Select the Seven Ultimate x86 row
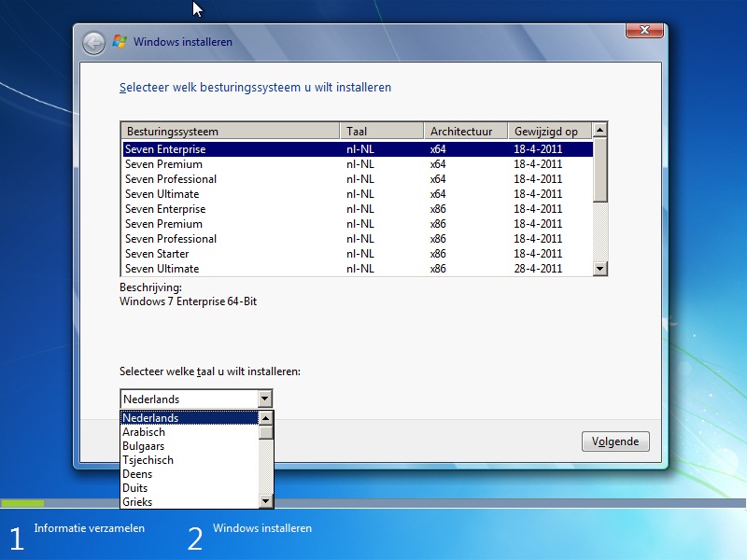747x560 pixels. (x=358, y=269)
